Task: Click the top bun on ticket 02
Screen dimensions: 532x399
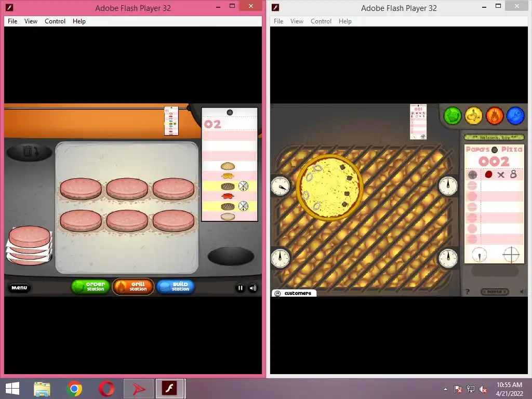Action: [228, 166]
